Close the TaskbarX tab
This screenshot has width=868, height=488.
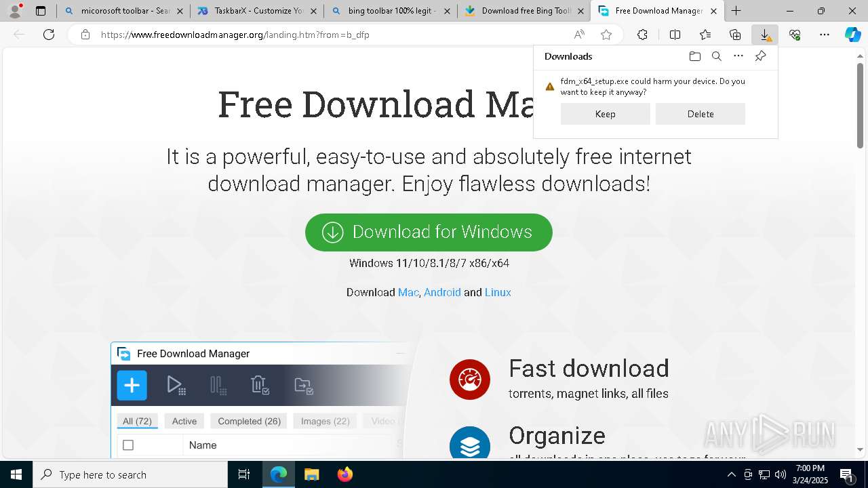point(313,11)
